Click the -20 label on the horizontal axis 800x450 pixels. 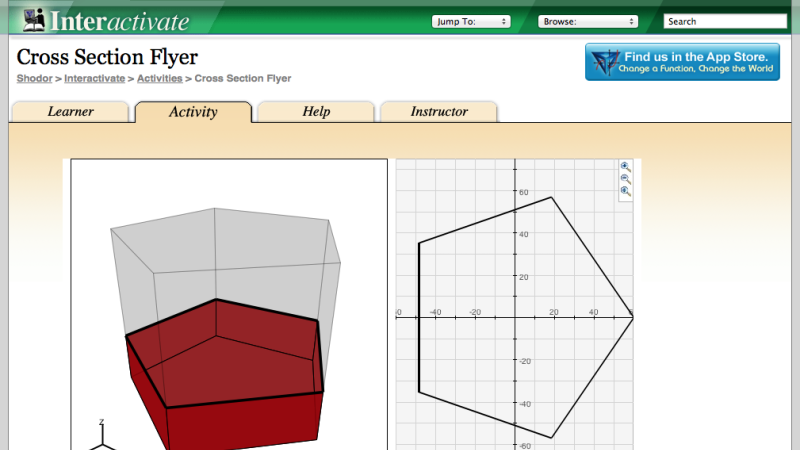pos(475,312)
